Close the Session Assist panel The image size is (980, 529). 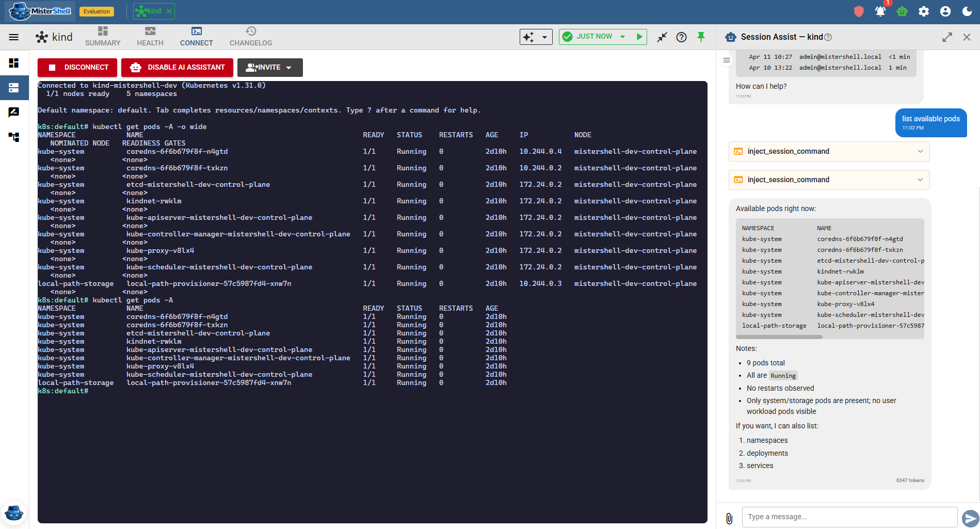(x=967, y=37)
